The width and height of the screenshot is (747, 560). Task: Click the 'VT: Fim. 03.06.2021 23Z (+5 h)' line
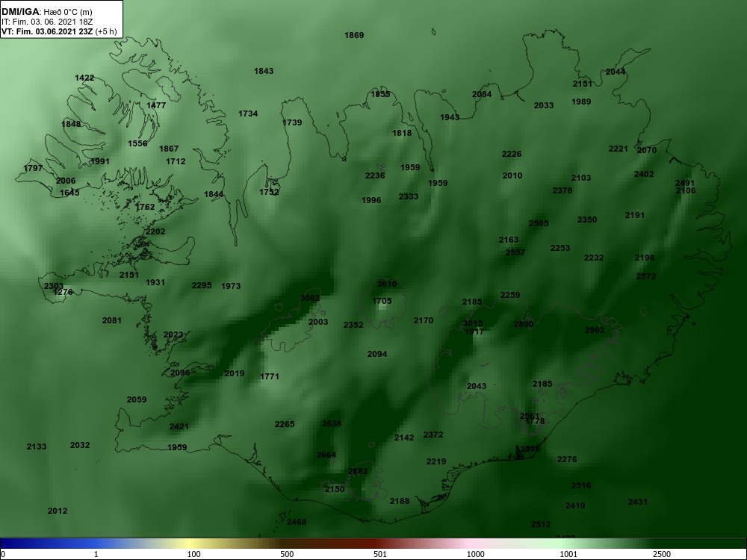[x=58, y=31]
